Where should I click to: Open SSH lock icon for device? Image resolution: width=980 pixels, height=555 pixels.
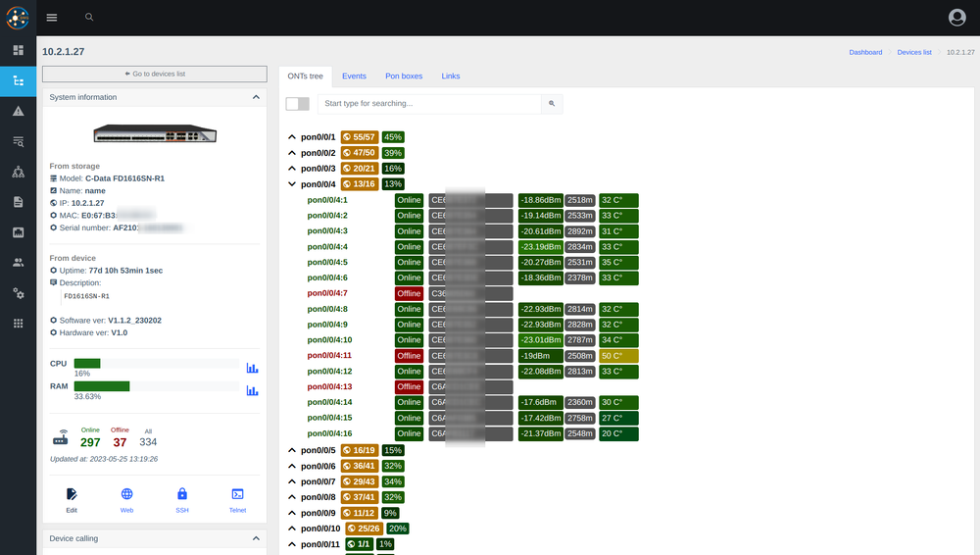tap(182, 495)
